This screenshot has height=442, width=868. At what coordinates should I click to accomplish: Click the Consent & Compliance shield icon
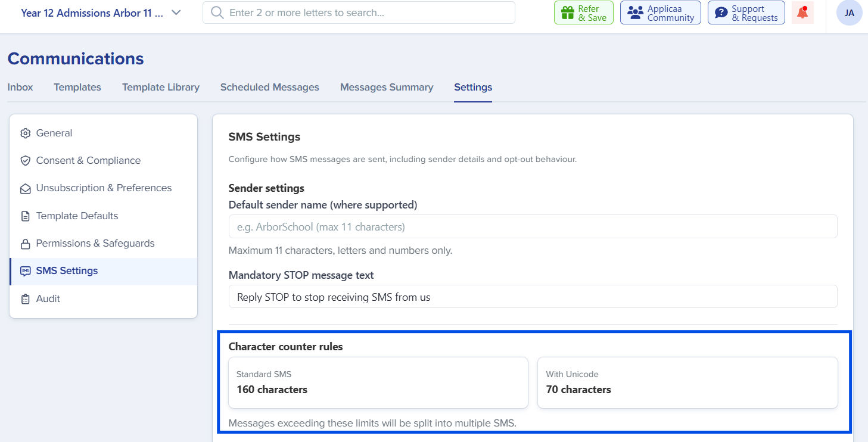click(x=25, y=161)
